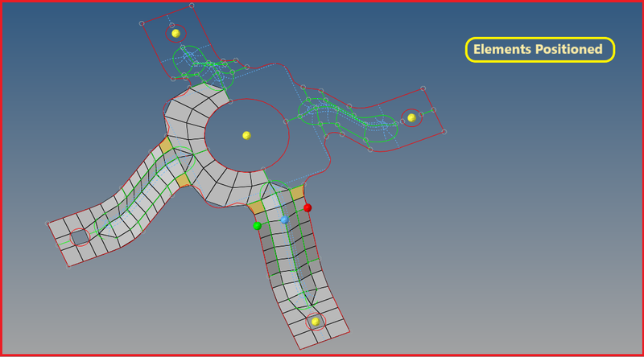Select the red sphere manipulator handle

tap(308, 207)
